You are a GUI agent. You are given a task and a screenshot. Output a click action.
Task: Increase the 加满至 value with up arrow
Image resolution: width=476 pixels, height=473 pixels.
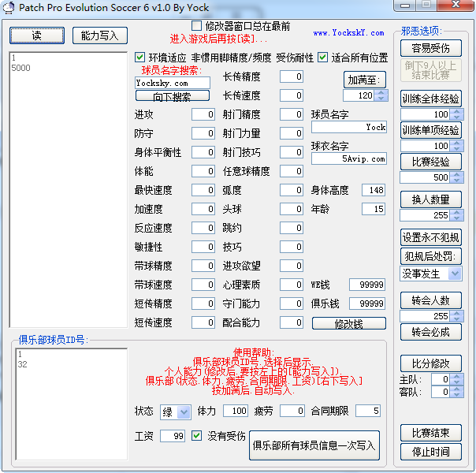pyautogui.click(x=381, y=93)
